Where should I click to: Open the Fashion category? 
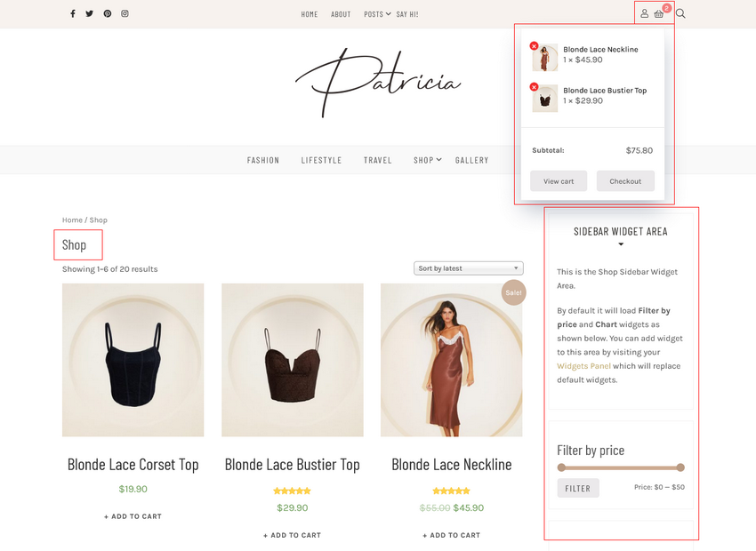pos(262,160)
